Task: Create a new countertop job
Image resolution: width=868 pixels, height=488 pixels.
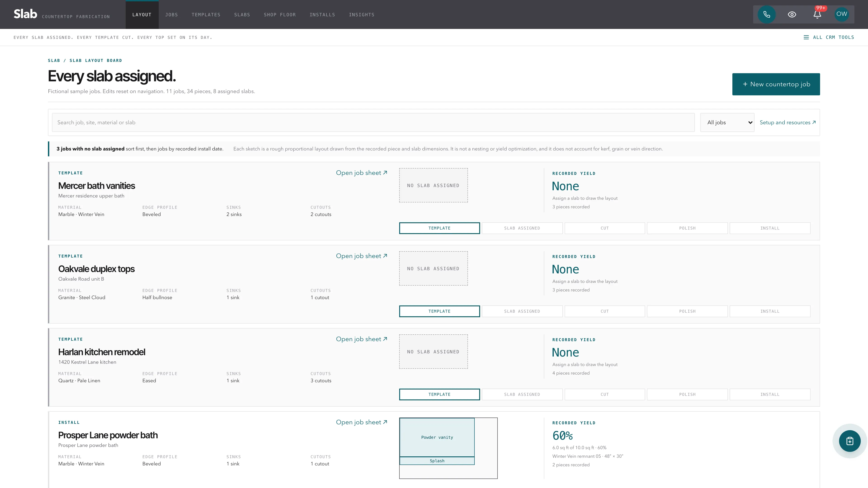Action: pos(776,84)
